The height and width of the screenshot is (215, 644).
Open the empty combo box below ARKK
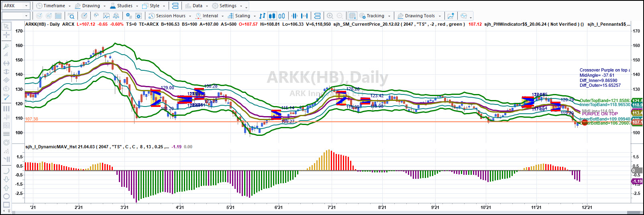pyautogui.click(x=16, y=16)
